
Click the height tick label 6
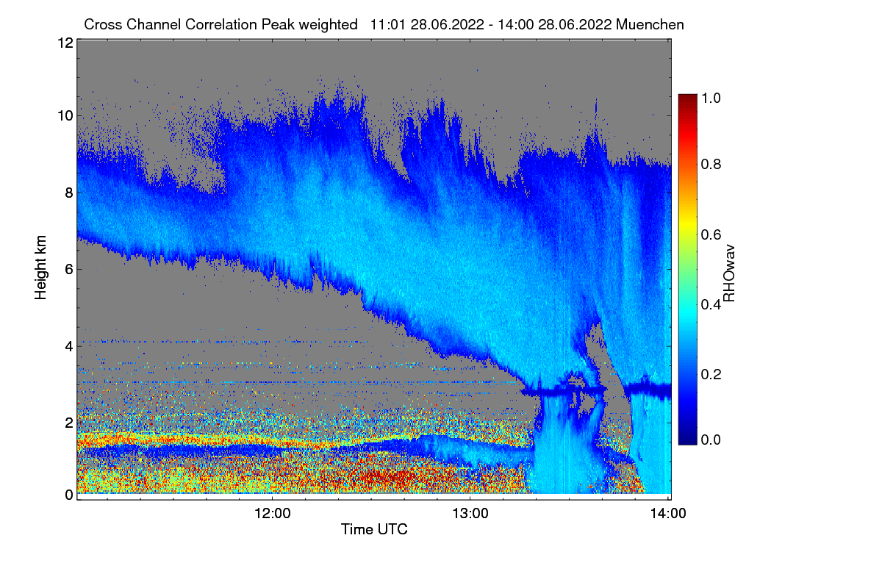coord(68,269)
